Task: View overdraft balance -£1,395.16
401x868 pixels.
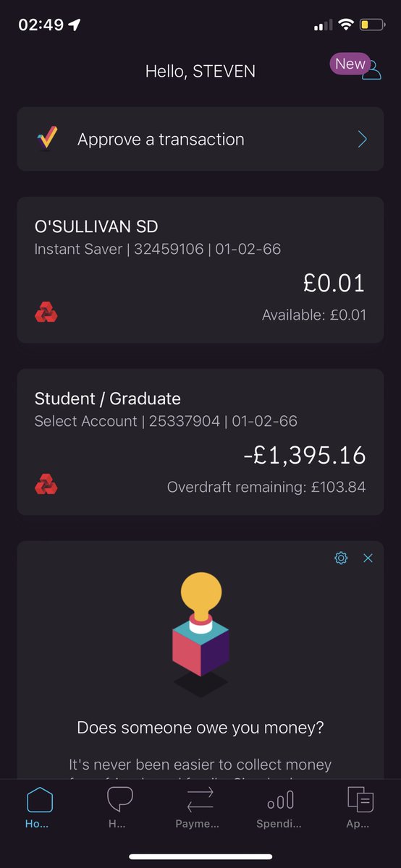Action: [304, 456]
